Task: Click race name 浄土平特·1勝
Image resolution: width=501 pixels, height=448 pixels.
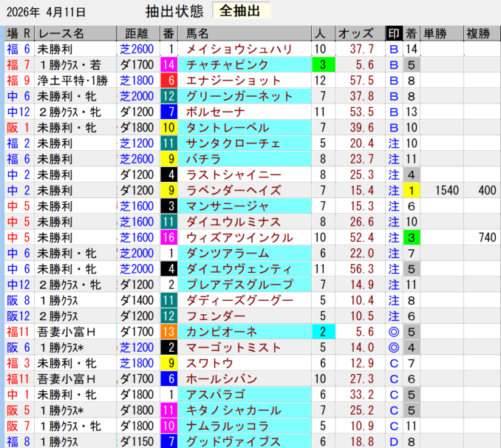Action: pyautogui.click(x=72, y=81)
